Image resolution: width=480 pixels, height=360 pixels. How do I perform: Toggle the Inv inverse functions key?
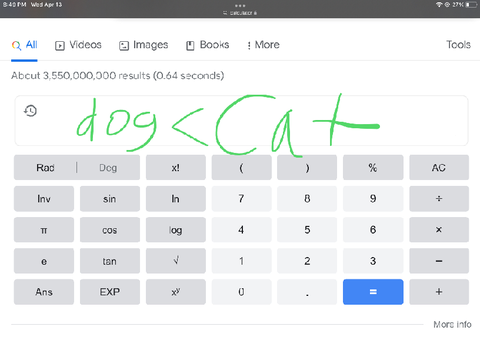pos(44,199)
